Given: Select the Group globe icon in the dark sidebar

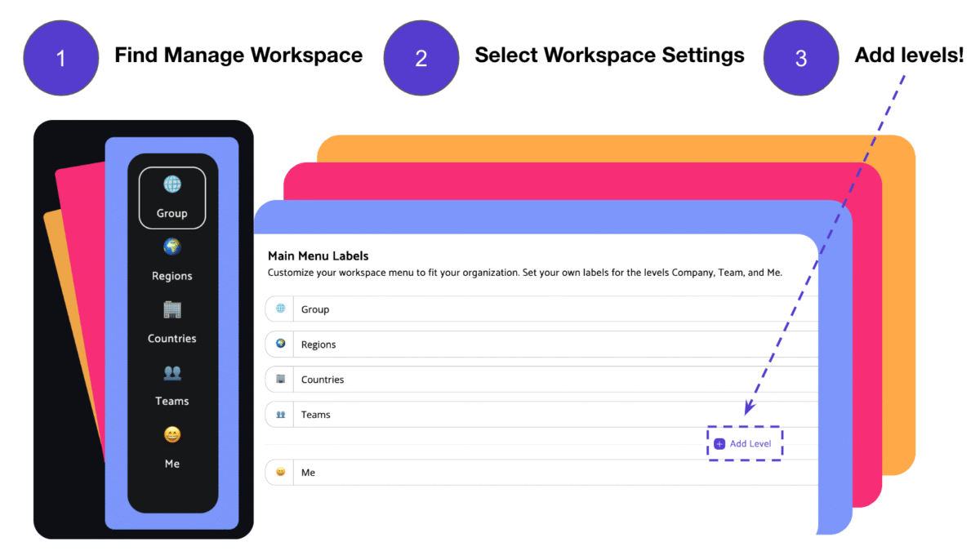Looking at the screenshot, I should [172, 185].
